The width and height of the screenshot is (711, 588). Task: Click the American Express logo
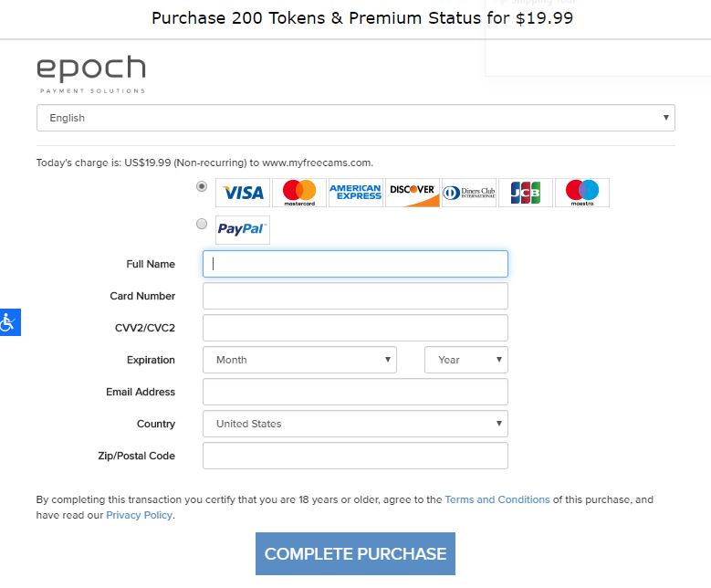tap(356, 193)
